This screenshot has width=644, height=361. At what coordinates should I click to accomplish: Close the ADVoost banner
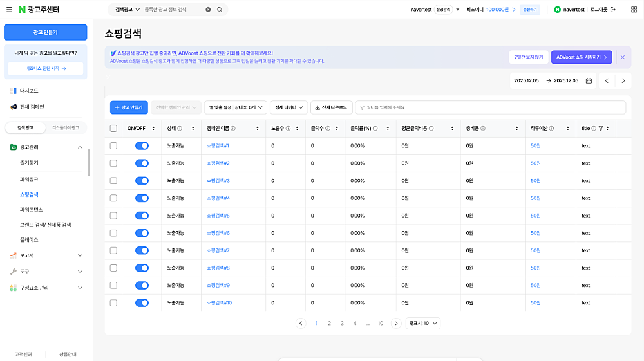[623, 57]
